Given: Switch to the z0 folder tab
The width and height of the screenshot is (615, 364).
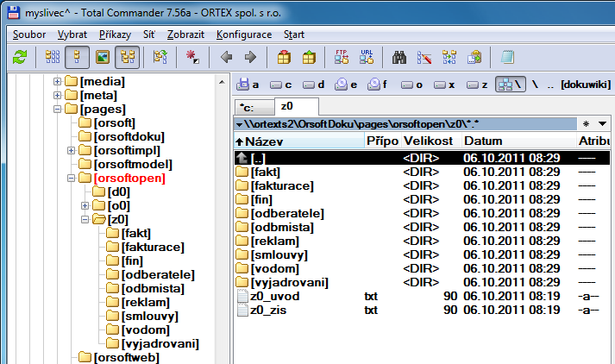Looking at the screenshot, I should click(x=287, y=105).
